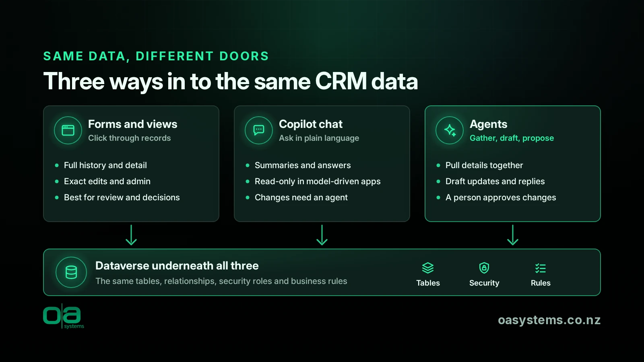Image resolution: width=644 pixels, height=362 pixels.
Task: Select the 'Copilot chat' heading
Action: 311,124
